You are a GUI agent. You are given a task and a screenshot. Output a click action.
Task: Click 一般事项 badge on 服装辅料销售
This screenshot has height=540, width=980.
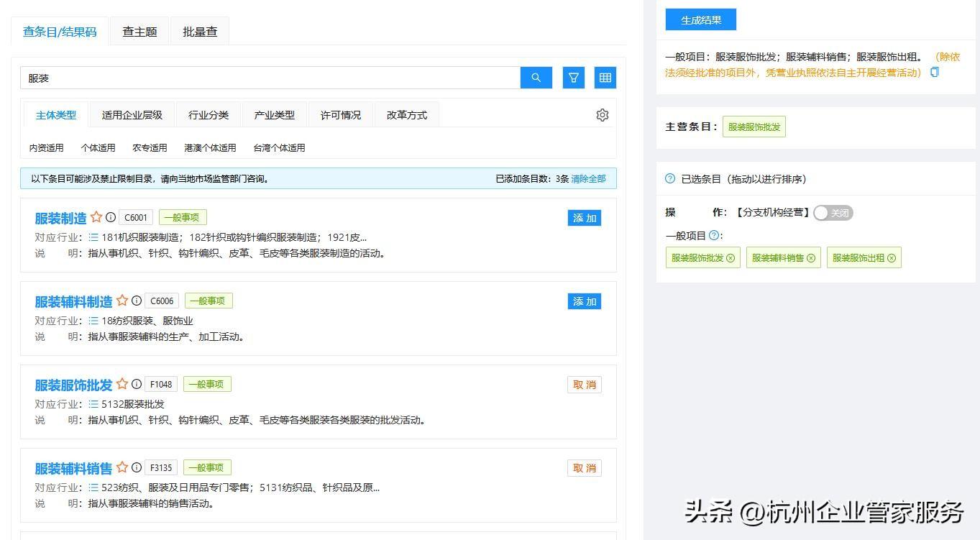point(207,467)
